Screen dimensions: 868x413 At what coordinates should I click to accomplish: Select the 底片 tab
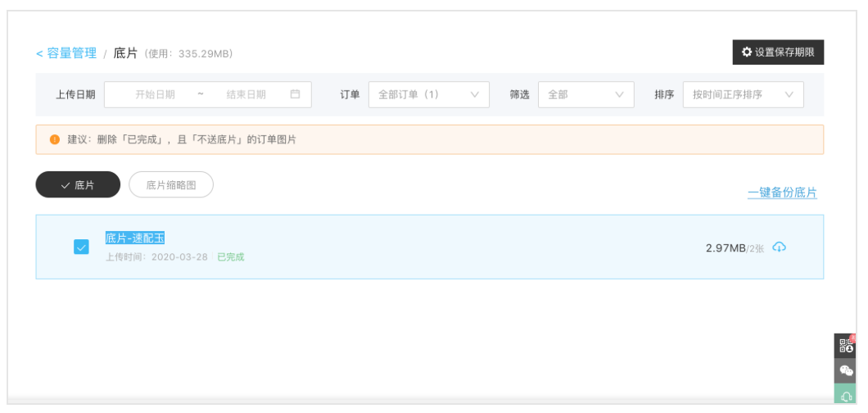(x=78, y=185)
